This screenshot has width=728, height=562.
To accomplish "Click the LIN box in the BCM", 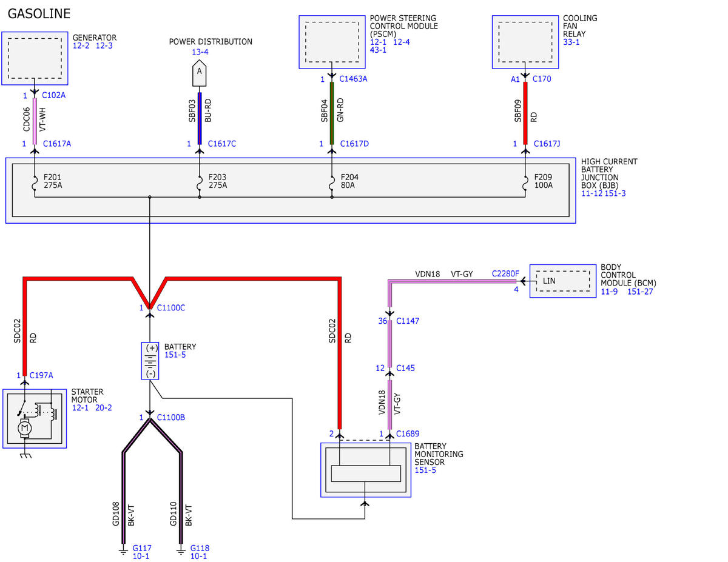I will [x=563, y=281].
